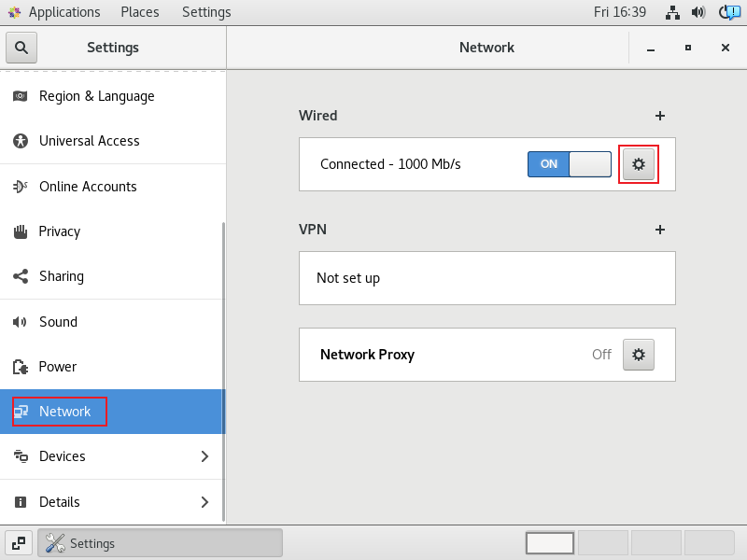Select Region & Language in sidebar

[x=112, y=96]
